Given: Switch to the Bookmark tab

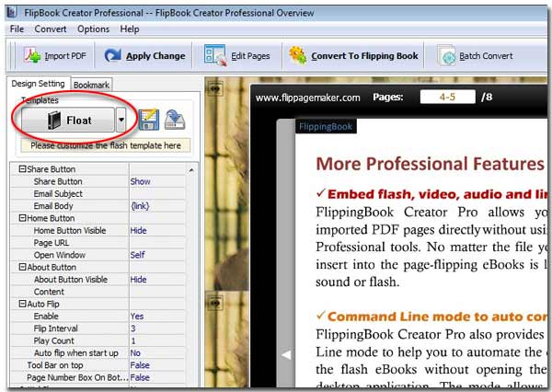Looking at the screenshot, I should (91, 85).
